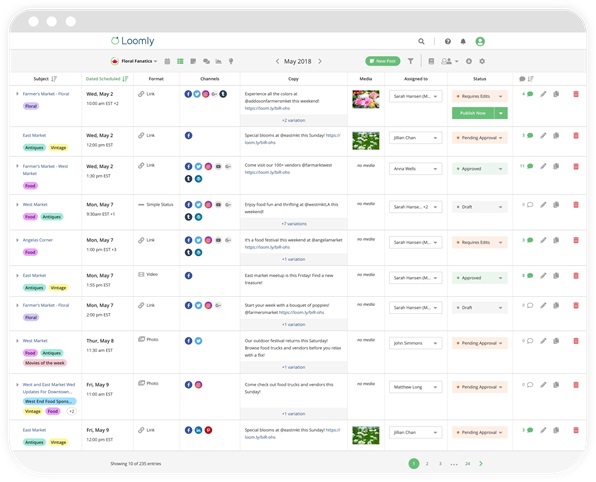Open Matthew Long assignee dropdown
The width and height of the screenshot is (596, 482).
pyautogui.click(x=415, y=387)
